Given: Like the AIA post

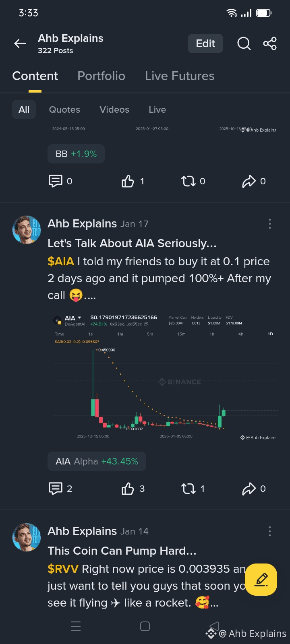Looking at the screenshot, I should [128, 489].
